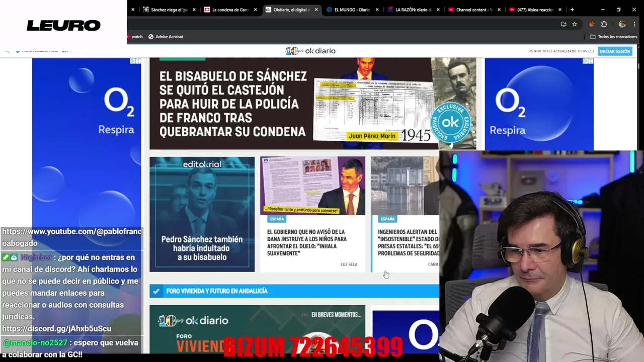Screen dimensions: 644x362
Task: Close the Okdiario tab
Action: coord(316,10)
